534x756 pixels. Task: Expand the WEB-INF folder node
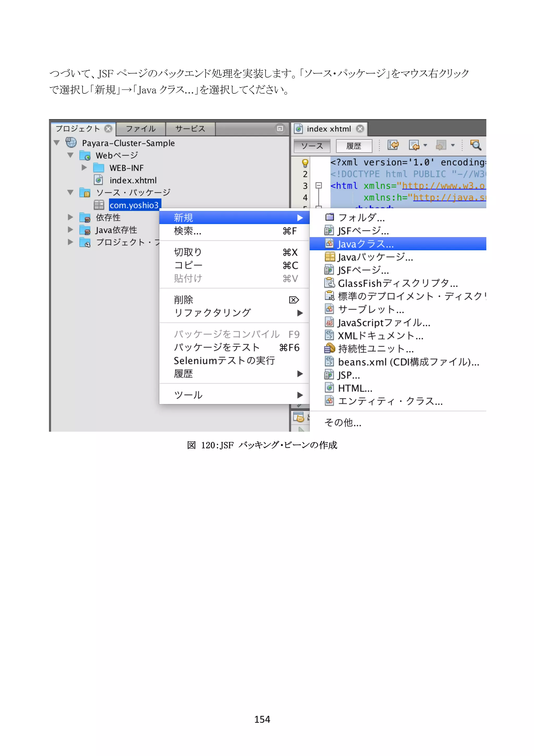[84, 167]
